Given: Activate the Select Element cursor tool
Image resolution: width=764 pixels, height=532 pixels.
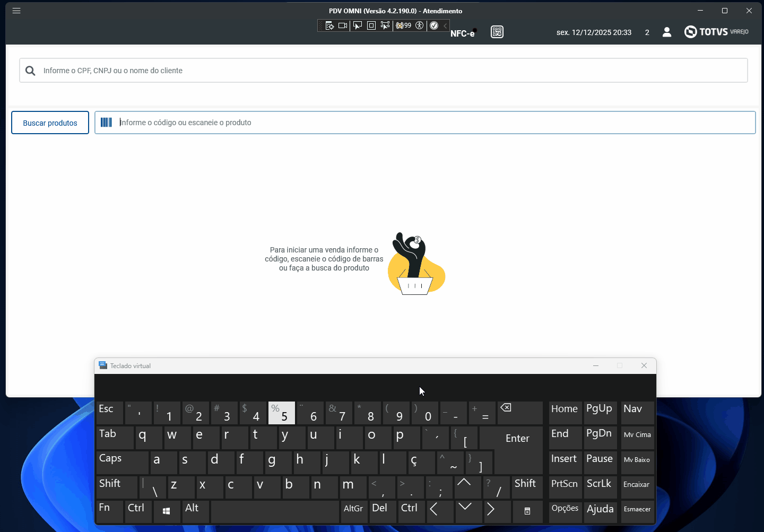Looking at the screenshot, I should pyautogui.click(x=358, y=25).
